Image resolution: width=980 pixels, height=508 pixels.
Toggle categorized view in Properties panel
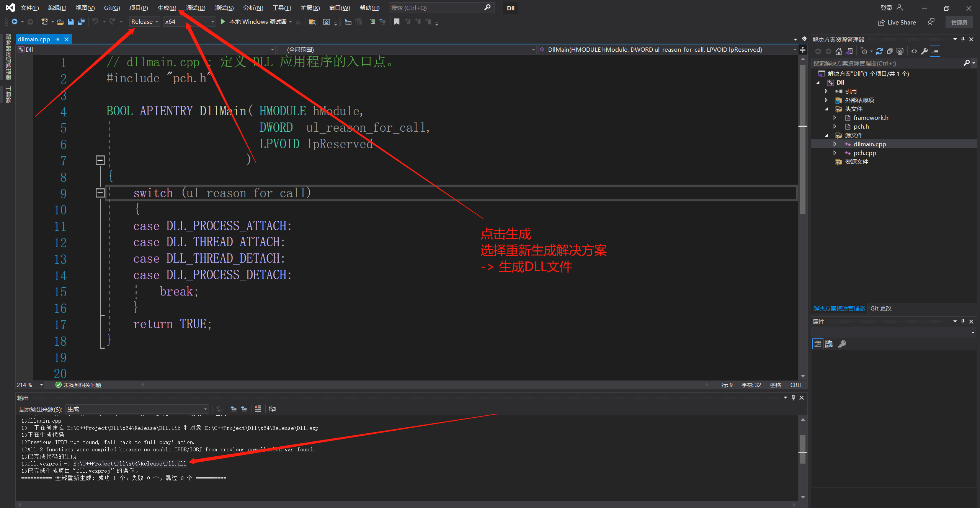(x=818, y=344)
